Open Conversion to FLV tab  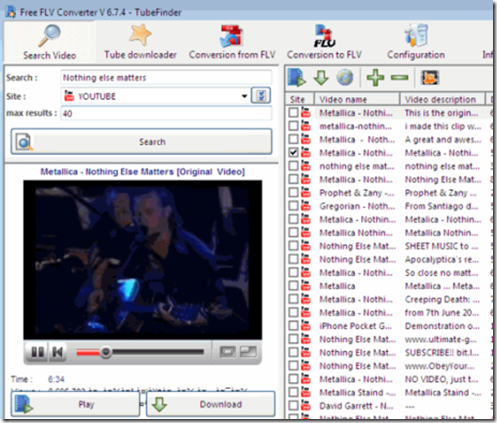(x=324, y=42)
